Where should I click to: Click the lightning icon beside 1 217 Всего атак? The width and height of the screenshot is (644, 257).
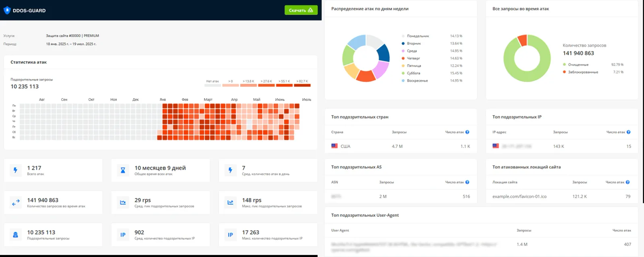[15, 170]
